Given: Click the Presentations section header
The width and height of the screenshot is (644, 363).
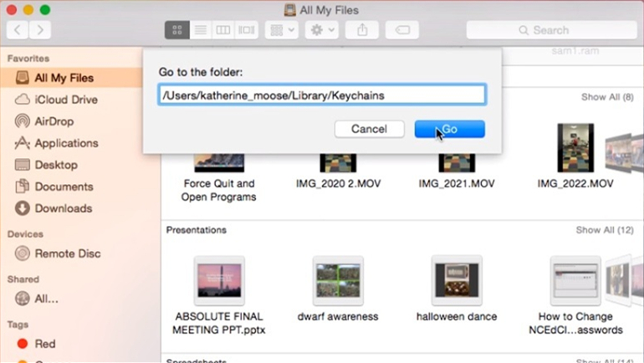Looking at the screenshot, I should 197,230.
